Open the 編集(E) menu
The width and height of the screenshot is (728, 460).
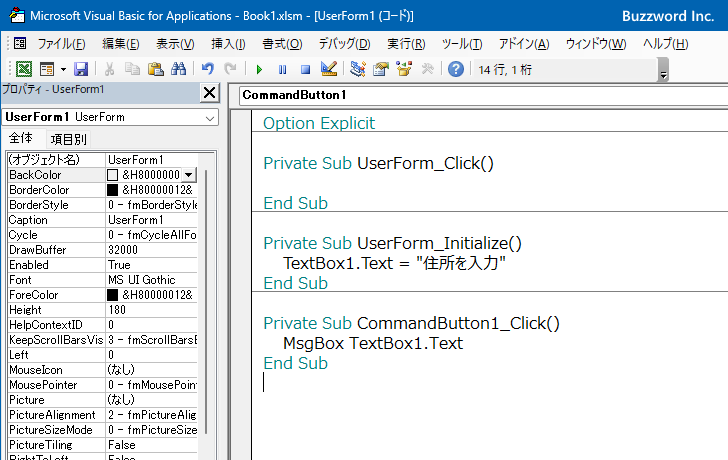coord(121,44)
